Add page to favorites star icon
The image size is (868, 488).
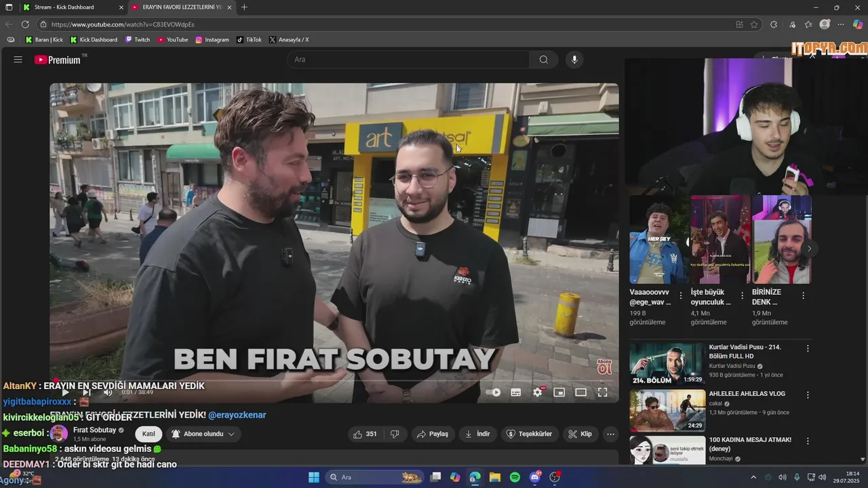[x=754, y=24]
